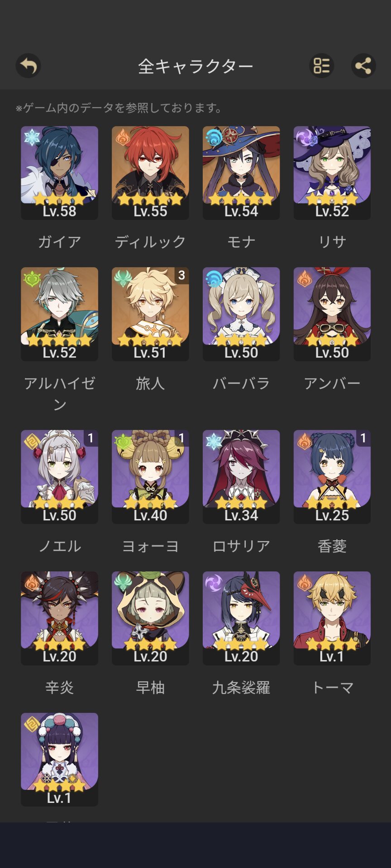Select the 旅人 traveler portrait
Image resolution: width=391 pixels, height=868 pixels.
click(x=150, y=314)
